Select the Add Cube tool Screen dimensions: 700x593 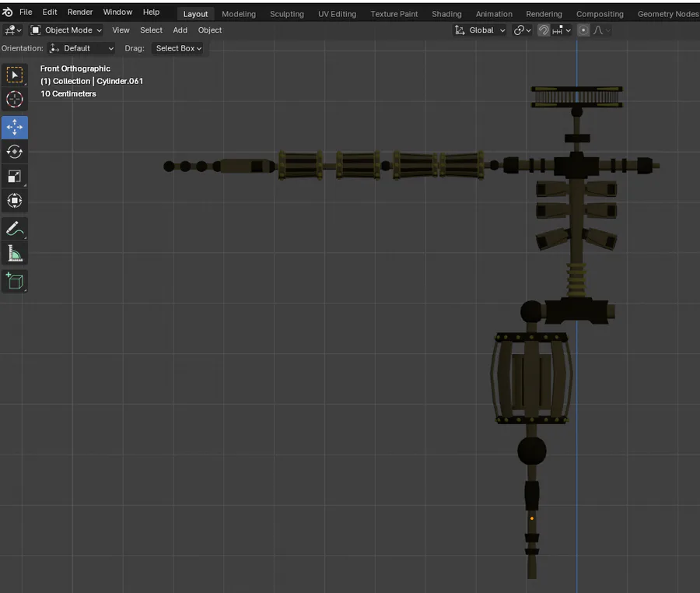coord(15,281)
